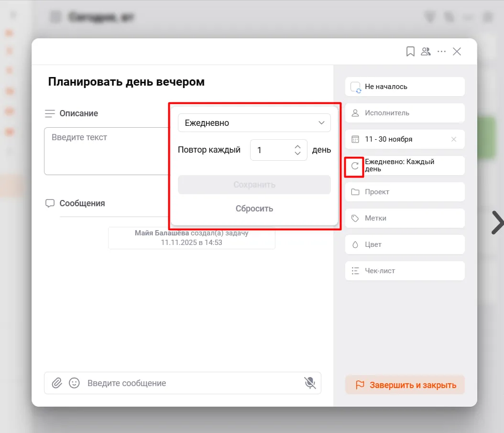Click the repeat icon next to Ежедневно
504x433 pixels.
pyautogui.click(x=355, y=166)
